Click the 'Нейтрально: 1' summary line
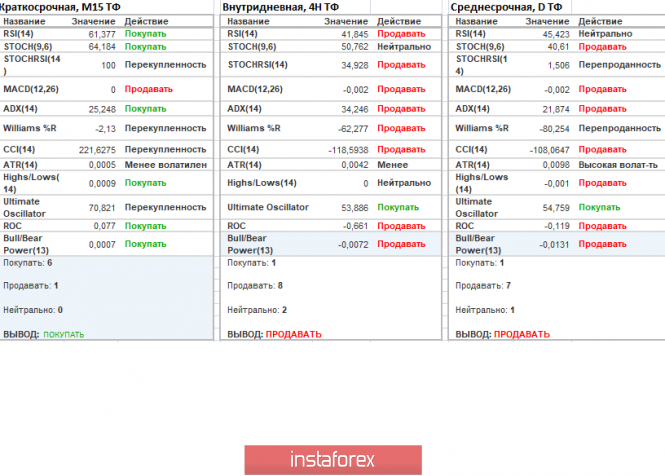This screenshot has width=665, height=476. [x=485, y=310]
